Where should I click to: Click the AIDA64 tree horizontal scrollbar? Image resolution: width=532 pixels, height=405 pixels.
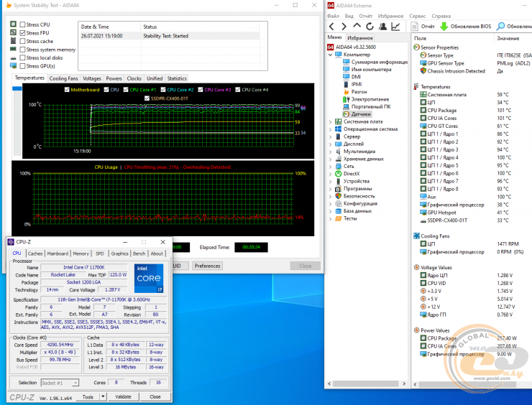coord(365,383)
